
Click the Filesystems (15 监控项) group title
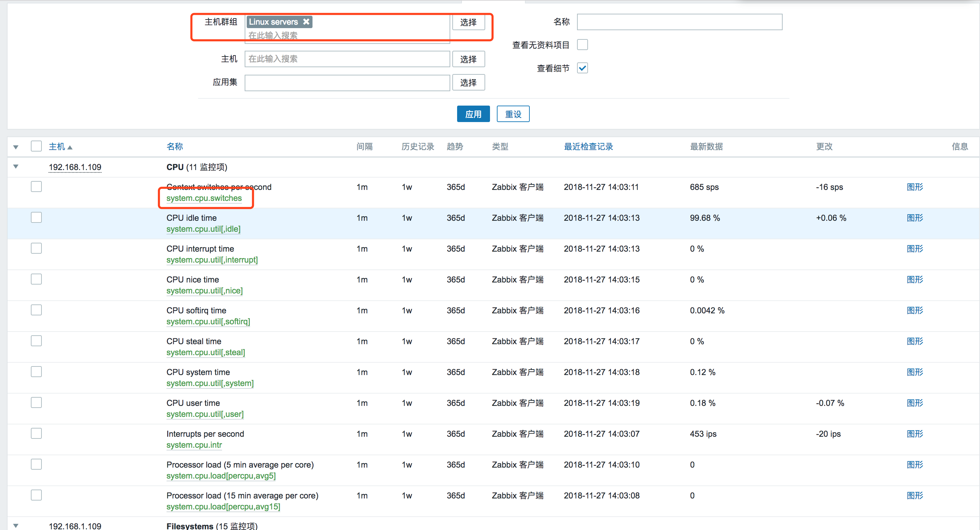click(x=212, y=526)
